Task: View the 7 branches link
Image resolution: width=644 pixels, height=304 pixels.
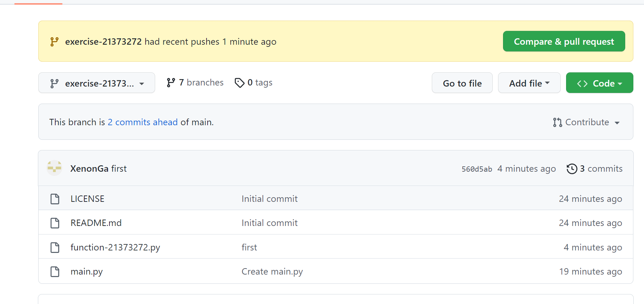Action: 195,83
